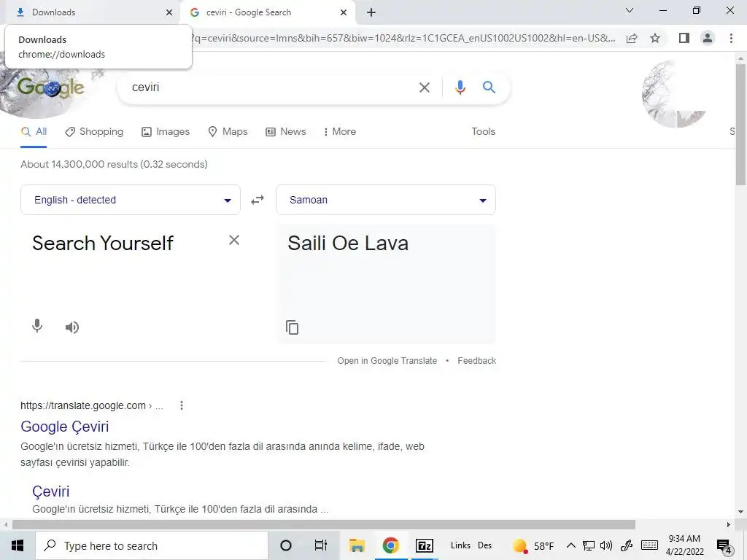Switch to Images results
Screen dimensions: 747x560
[166, 132]
